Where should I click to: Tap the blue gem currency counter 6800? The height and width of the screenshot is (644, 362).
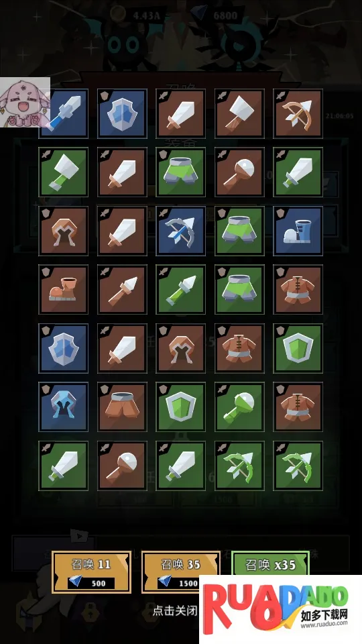(217, 15)
